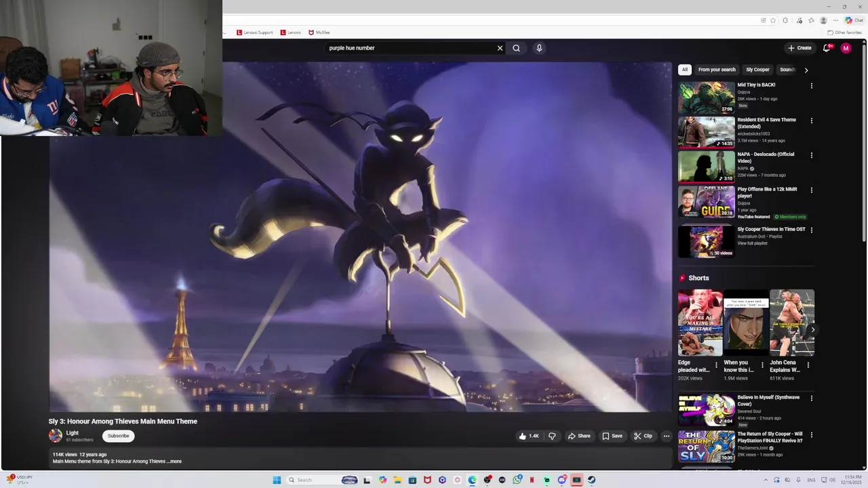This screenshot has width=868, height=488.
Task: Click the Save button
Action: (612, 436)
